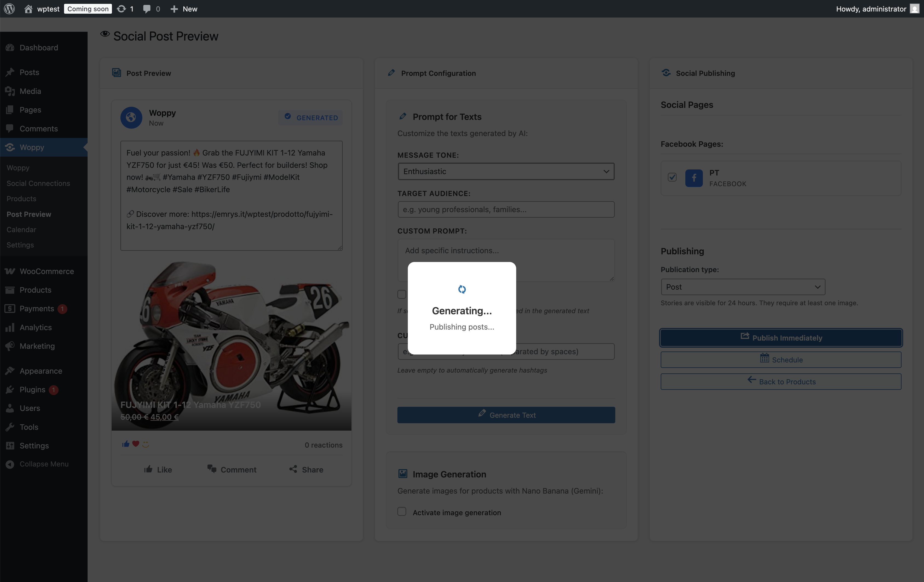
Task: Click the Custom Prompt textarea
Action: click(506, 260)
